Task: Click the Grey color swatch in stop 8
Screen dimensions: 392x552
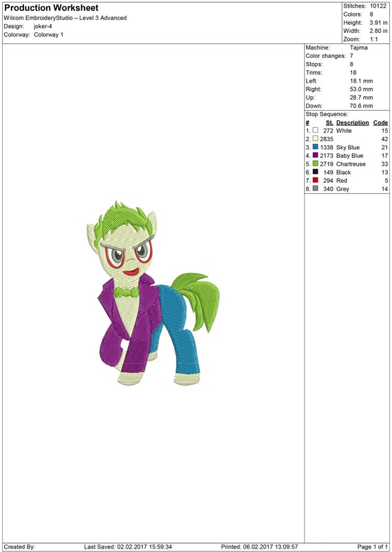Action: tap(316, 188)
